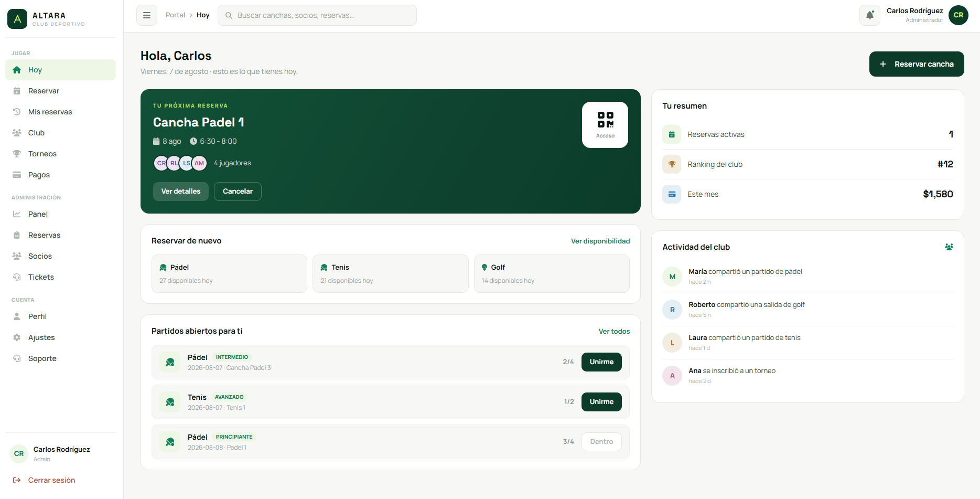Click the Tenis Avanzado match sport icon

tap(170, 402)
